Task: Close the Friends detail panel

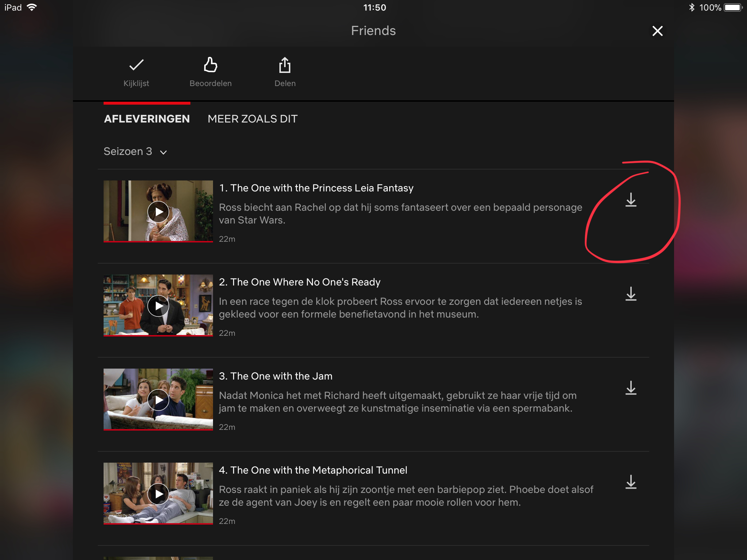Action: [657, 31]
